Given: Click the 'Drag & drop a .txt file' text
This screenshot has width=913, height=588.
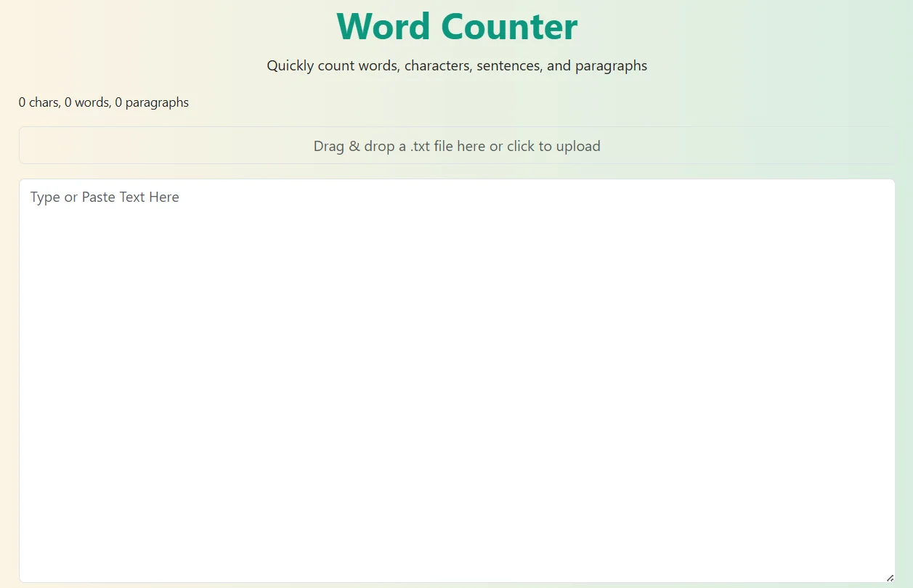Looking at the screenshot, I should [391, 145].
